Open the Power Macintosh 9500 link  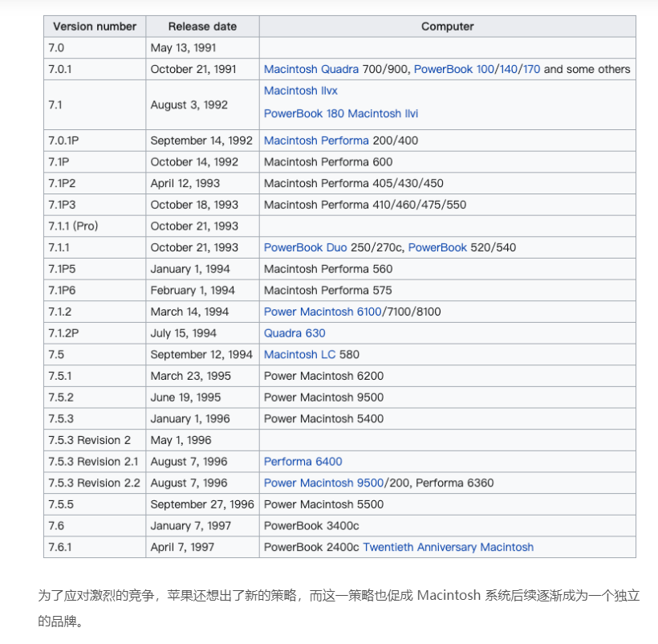coord(323,483)
